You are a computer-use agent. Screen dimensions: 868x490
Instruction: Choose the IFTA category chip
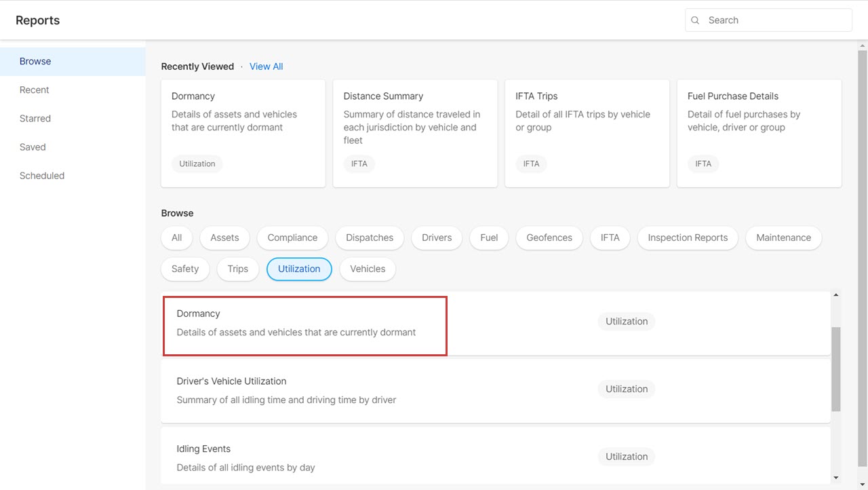pos(610,238)
